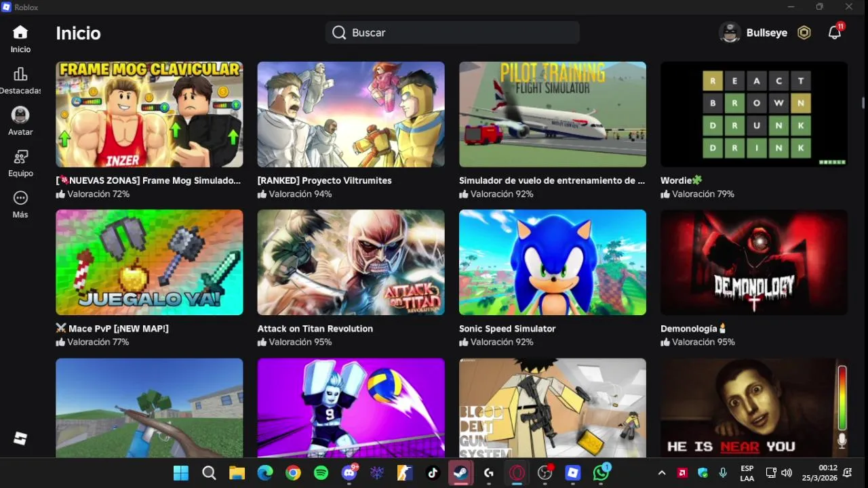Screen dimensions: 868x488
Task: Launch Microsoft Edge from taskbar
Action: coord(265,473)
